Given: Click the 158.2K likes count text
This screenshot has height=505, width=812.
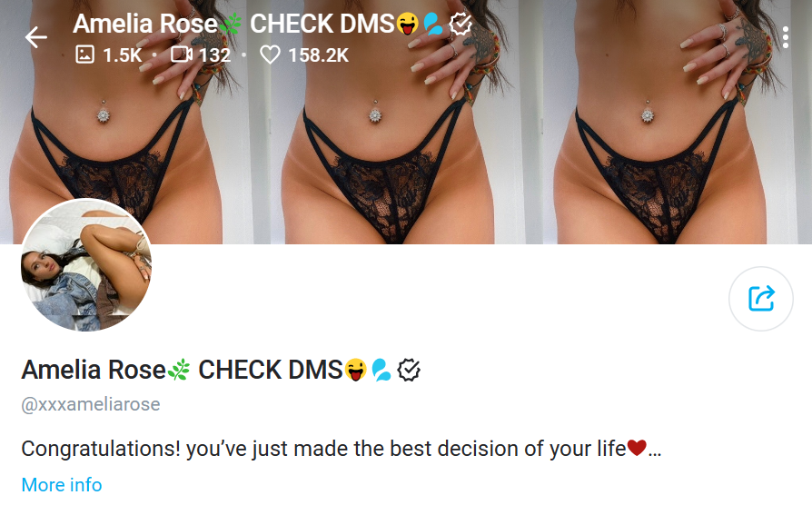Looking at the screenshot, I should (x=319, y=54).
